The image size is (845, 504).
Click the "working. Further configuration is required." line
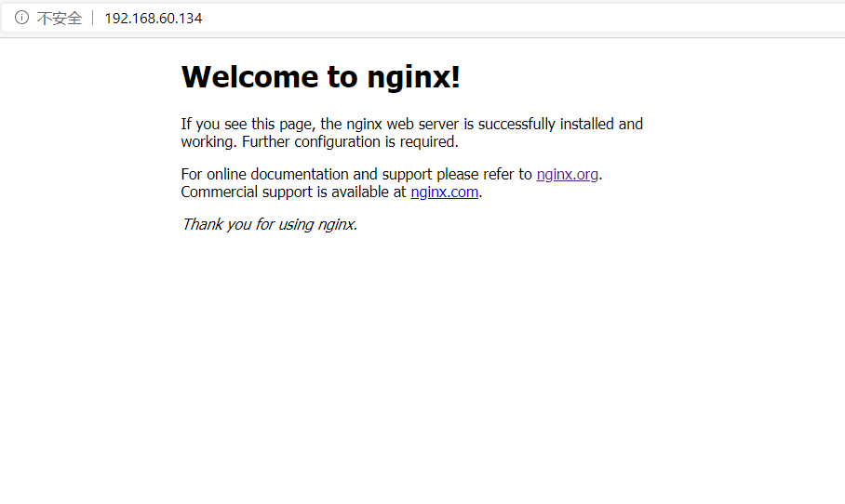pos(319,141)
